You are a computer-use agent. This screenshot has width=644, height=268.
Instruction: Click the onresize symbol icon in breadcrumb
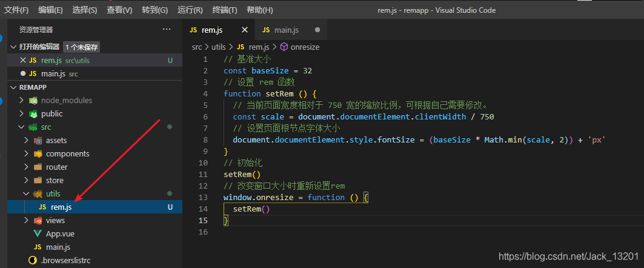[284, 47]
